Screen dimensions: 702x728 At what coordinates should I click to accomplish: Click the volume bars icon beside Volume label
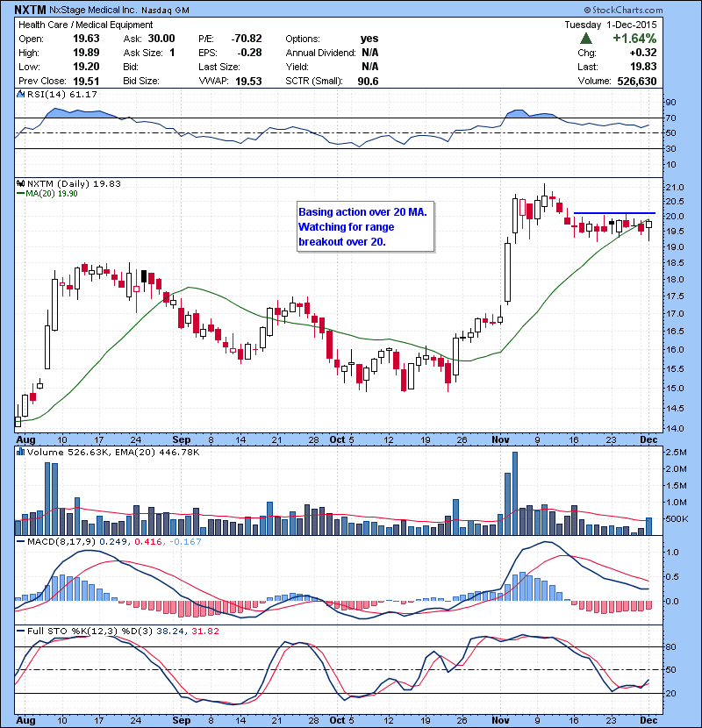(20, 452)
